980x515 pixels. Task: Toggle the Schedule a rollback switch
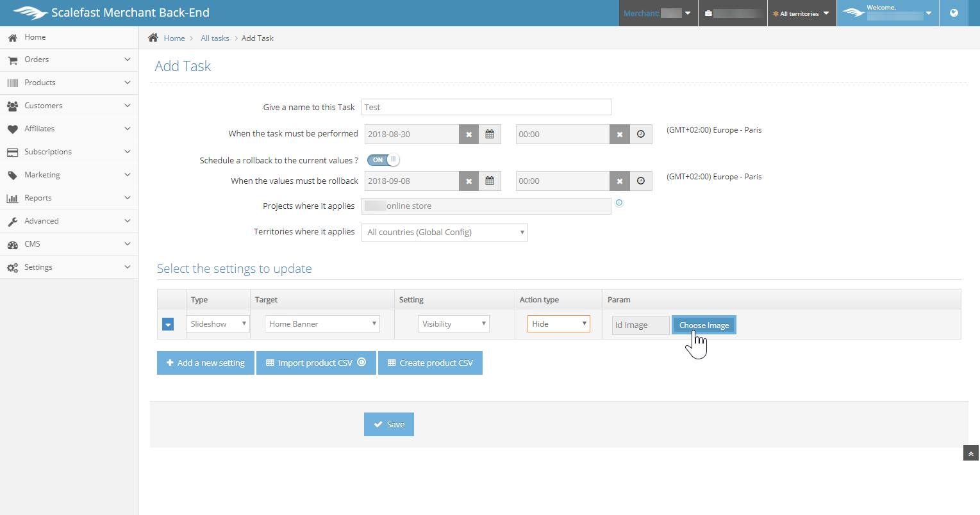pos(383,159)
